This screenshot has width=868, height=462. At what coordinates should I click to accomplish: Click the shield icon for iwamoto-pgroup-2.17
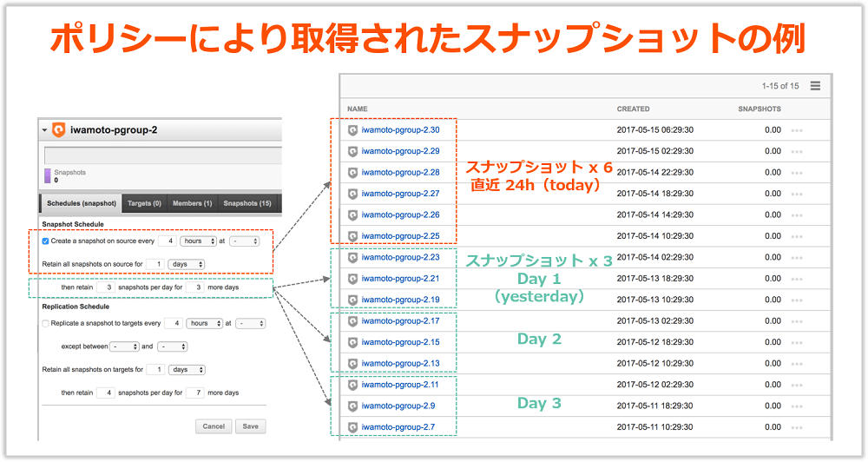(352, 321)
